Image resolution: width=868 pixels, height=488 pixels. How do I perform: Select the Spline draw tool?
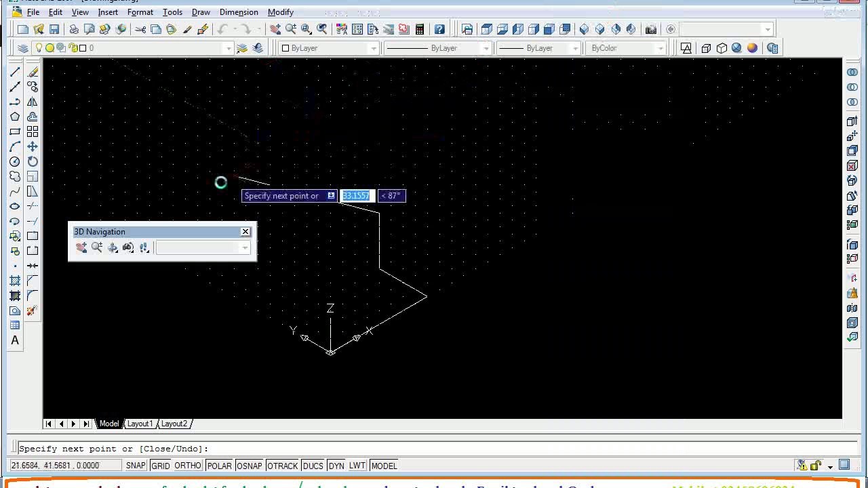[x=15, y=191]
